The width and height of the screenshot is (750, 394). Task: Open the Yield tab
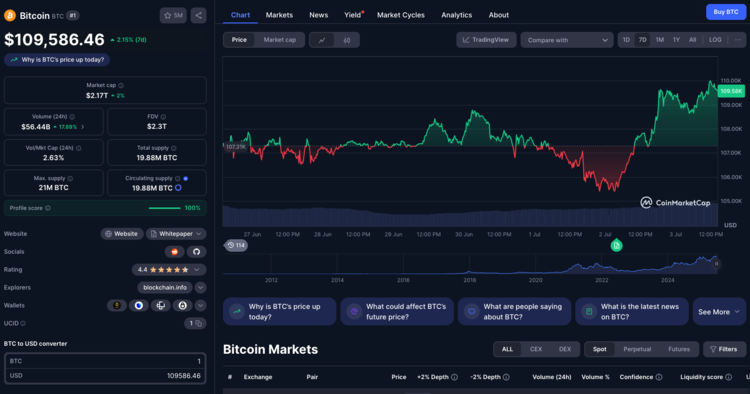[x=353, y=15]
